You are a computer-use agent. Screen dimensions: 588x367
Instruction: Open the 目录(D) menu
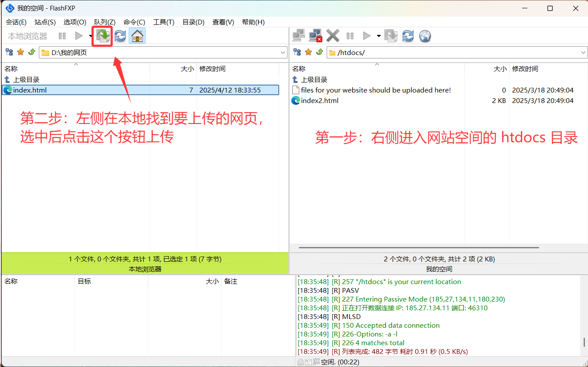coord(193,22)
